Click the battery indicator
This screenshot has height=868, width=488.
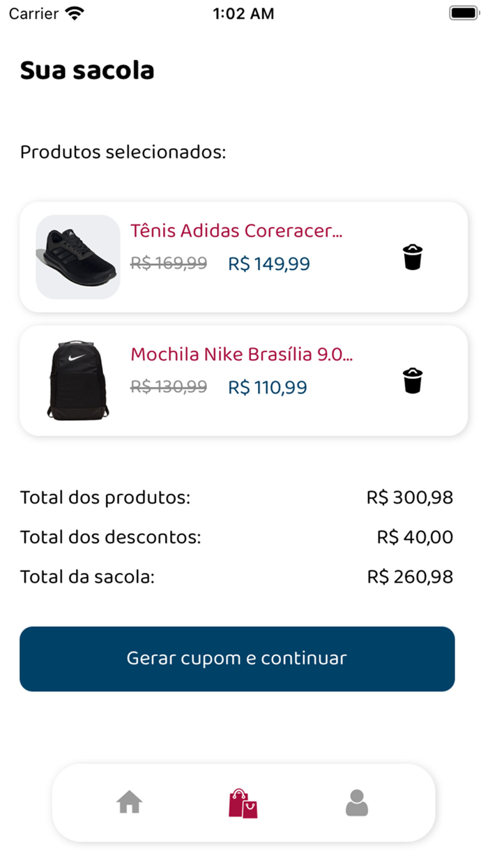[463, 12]
